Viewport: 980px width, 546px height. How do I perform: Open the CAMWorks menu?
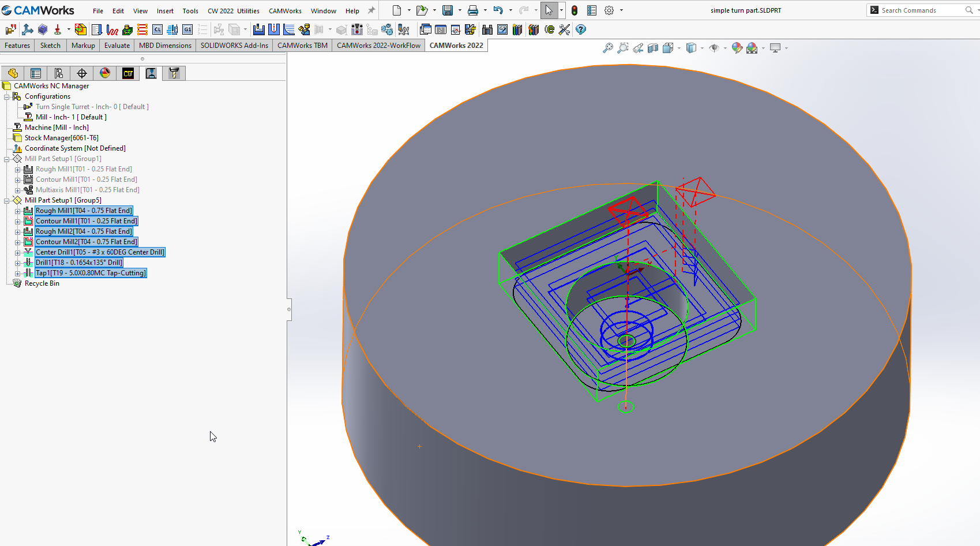click(x=285, y=11)
